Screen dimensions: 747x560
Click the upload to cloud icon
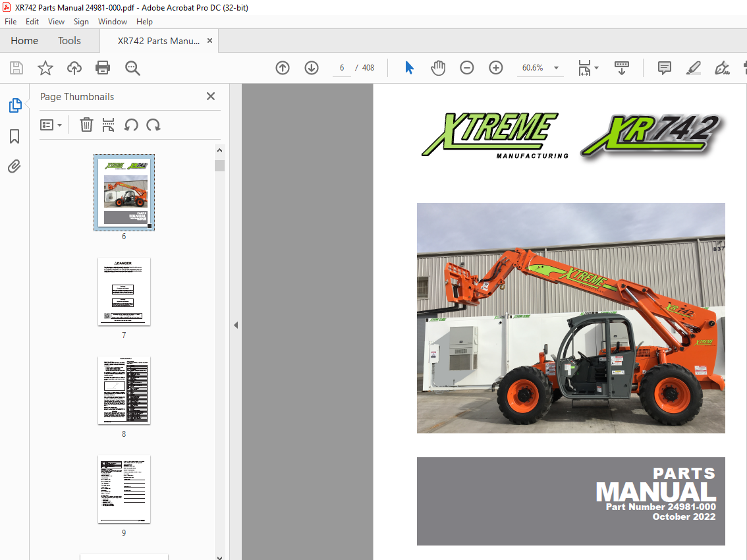(74, 68)
